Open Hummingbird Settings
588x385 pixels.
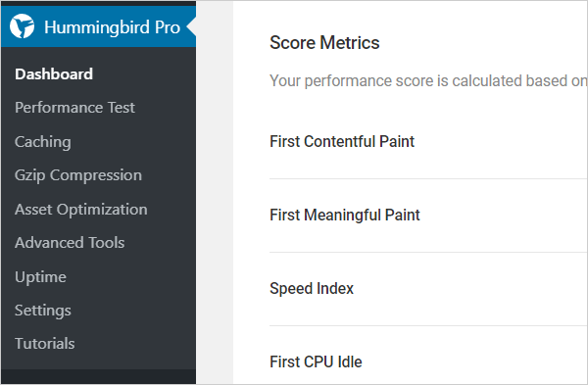coord(43,311)
